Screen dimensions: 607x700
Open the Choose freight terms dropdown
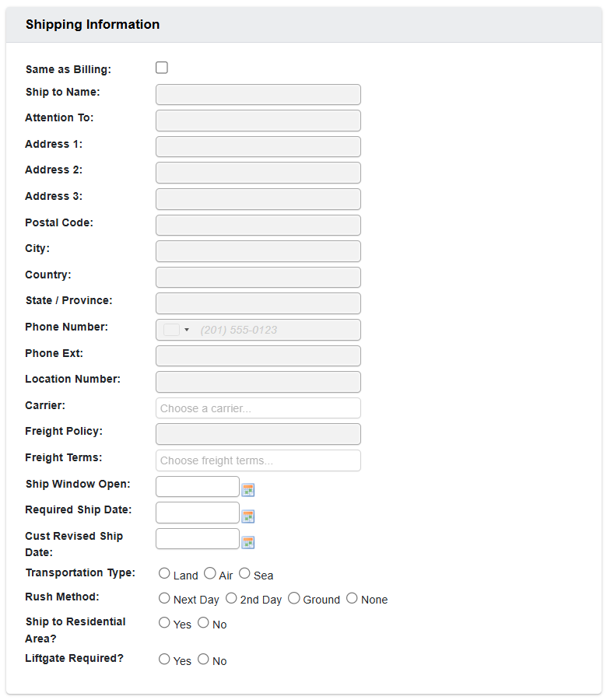pyautogui.click(x=258, y=460)
